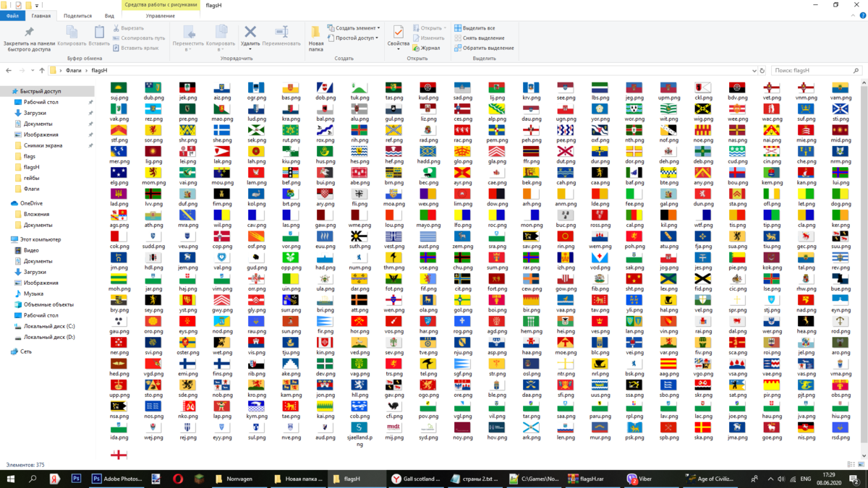Expand the Создать элемент dropdown
The width and height of the screenshot is (868, 488).
click(354, 28)
